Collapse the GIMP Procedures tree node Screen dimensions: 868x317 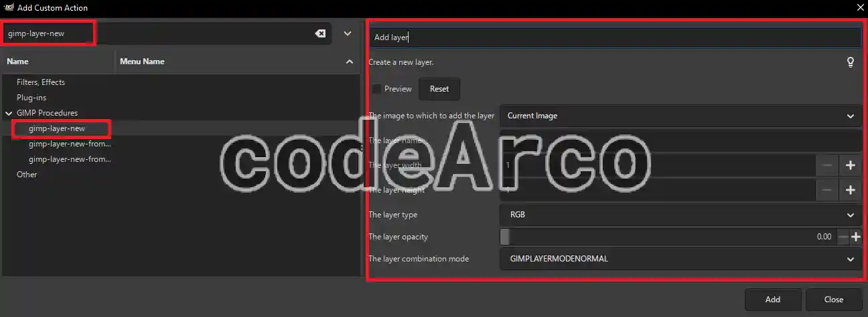pos(9,113)
